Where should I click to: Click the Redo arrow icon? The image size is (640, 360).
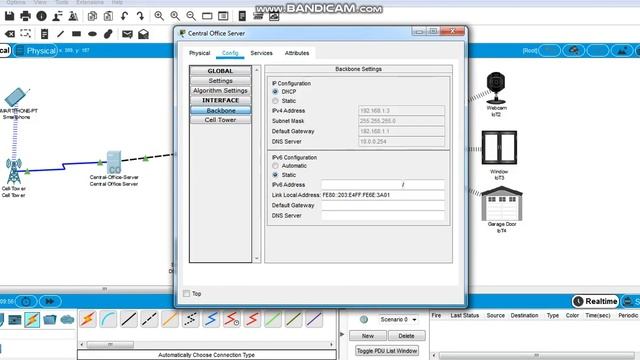tap(140, 16)
